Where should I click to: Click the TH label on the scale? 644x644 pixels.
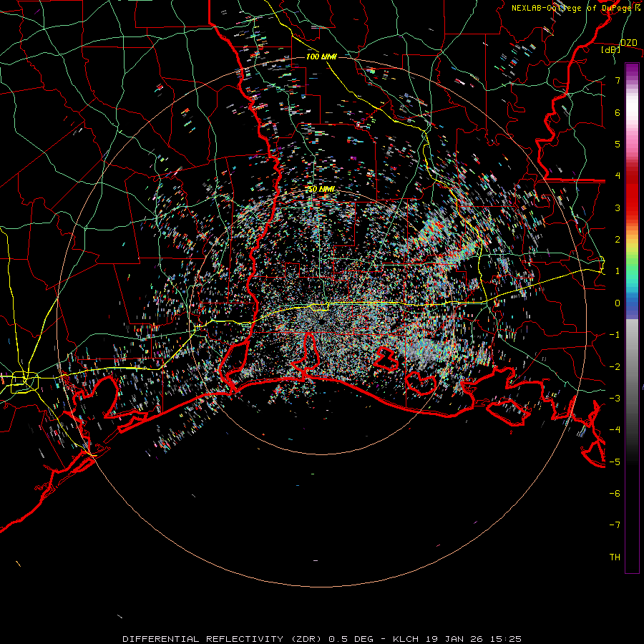(x=615, y=557)
